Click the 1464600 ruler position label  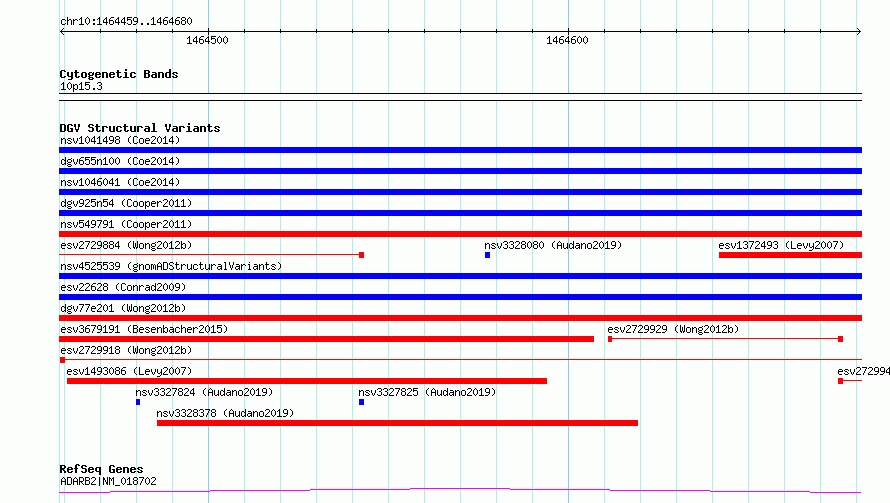[x=567, y=40]
